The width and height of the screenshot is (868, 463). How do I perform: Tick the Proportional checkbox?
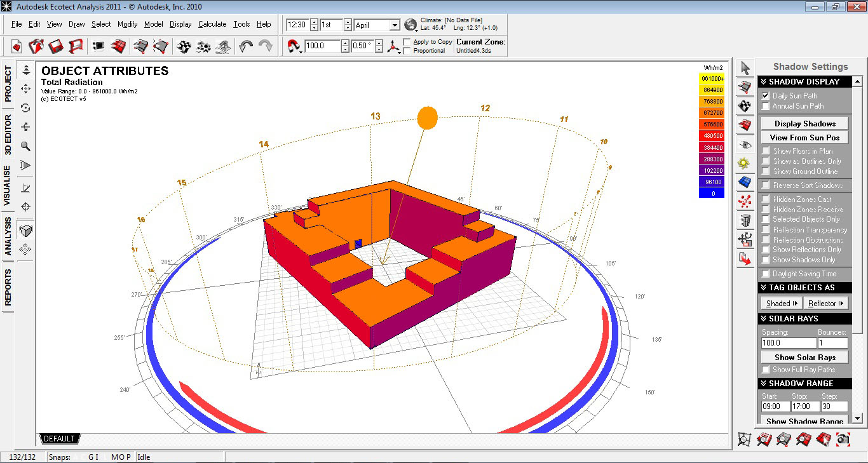(x=407, y=51)
